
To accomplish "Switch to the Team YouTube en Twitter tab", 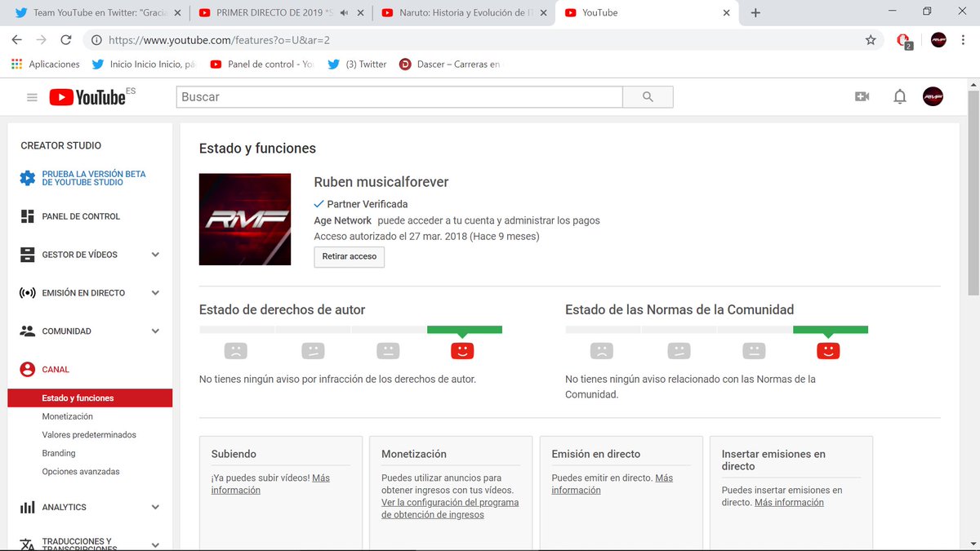I will [x=96, y=13].
